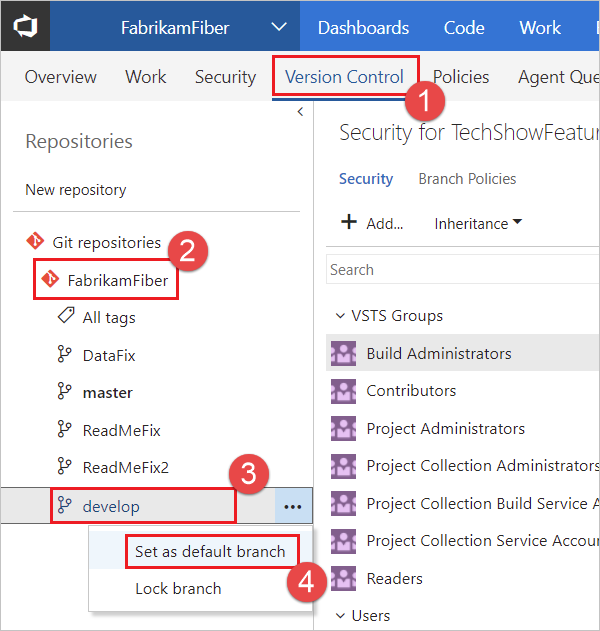600x631 pixels.
Task: Select the DataFix branch icon
Action: pyautogui.click(x=65, y=355)
